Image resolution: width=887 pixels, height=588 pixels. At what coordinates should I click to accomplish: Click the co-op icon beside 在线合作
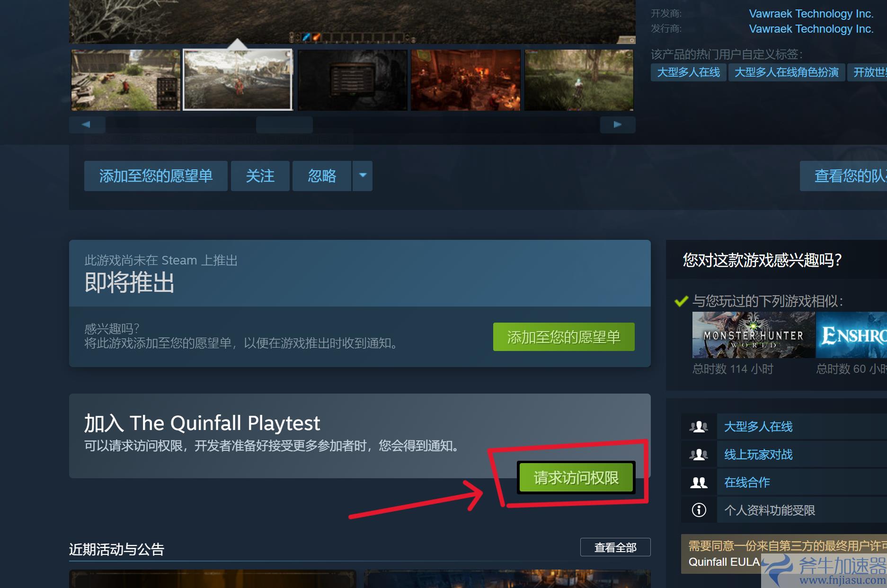click(699, 483)
